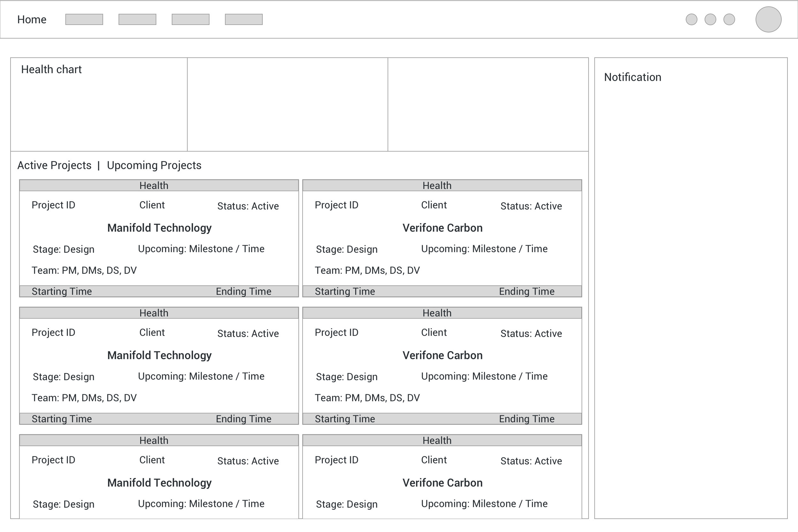This screenshot has width=798, height=532.
Task: Switch to the Upcoming Projects tab
Action: tap(154, 165)
